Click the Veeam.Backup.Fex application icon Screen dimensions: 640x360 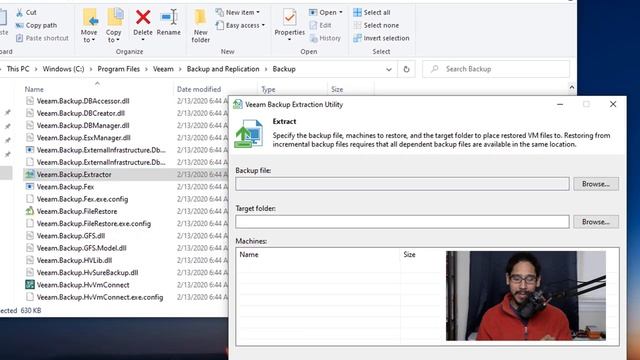pyautogui.click(x=29, y=187)
